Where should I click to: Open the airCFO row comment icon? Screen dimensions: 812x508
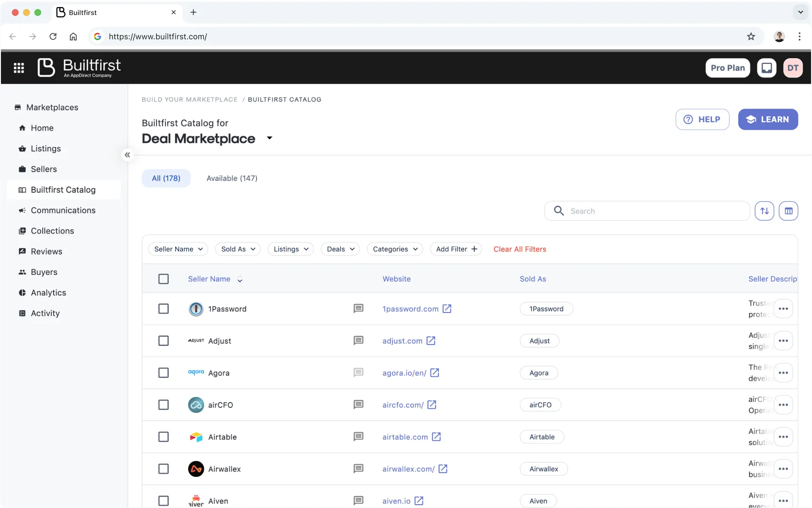[359, 405]
